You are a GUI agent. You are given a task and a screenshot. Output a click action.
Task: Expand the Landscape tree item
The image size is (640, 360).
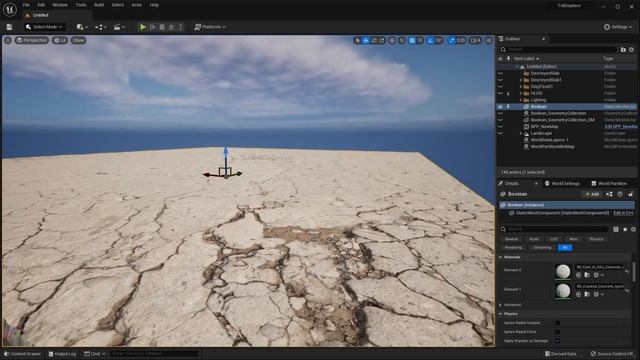521,133
